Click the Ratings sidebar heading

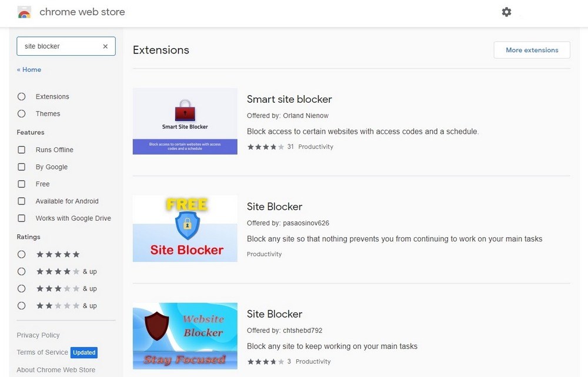(28, 237)
